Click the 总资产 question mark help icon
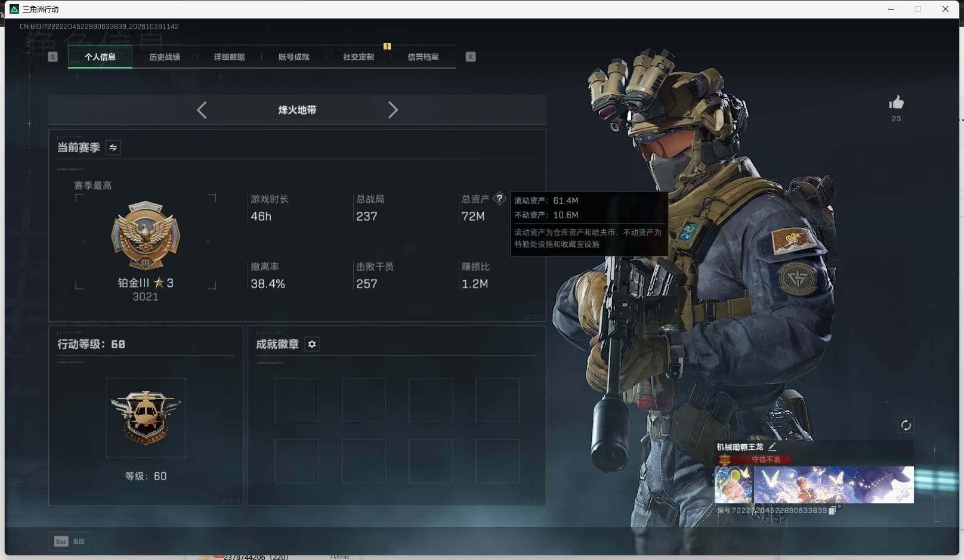Viewport: 964px width, 560px height. pos(499,199)
